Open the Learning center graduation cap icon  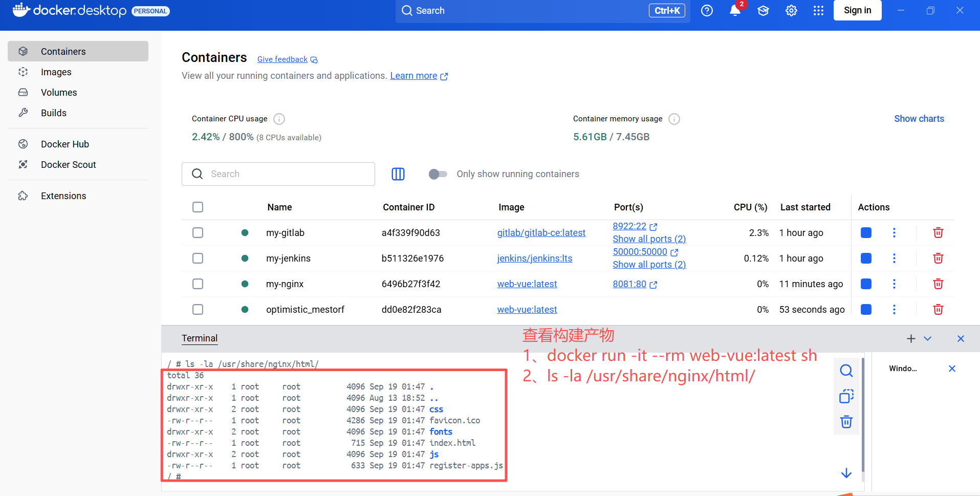[763, 10]
